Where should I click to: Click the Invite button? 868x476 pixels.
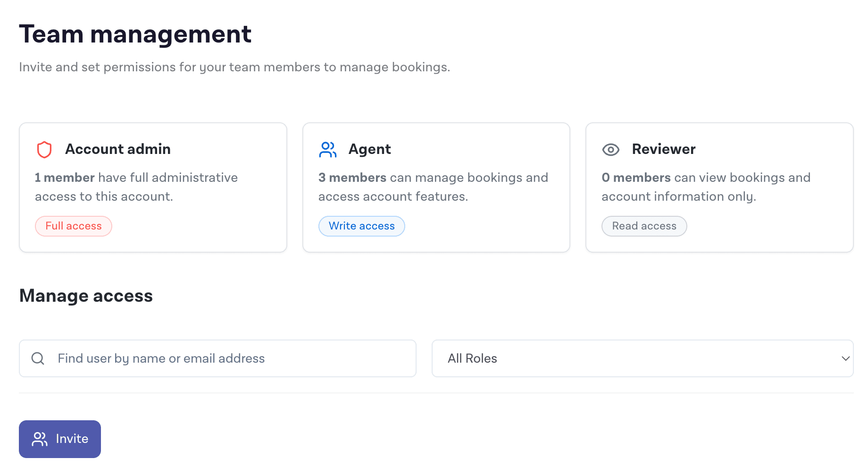[59, 439]
